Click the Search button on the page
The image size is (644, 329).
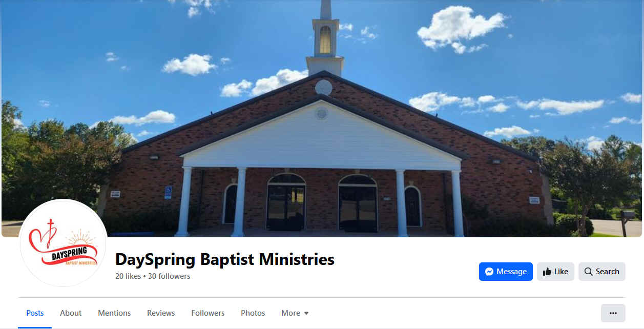coord(602,272)
